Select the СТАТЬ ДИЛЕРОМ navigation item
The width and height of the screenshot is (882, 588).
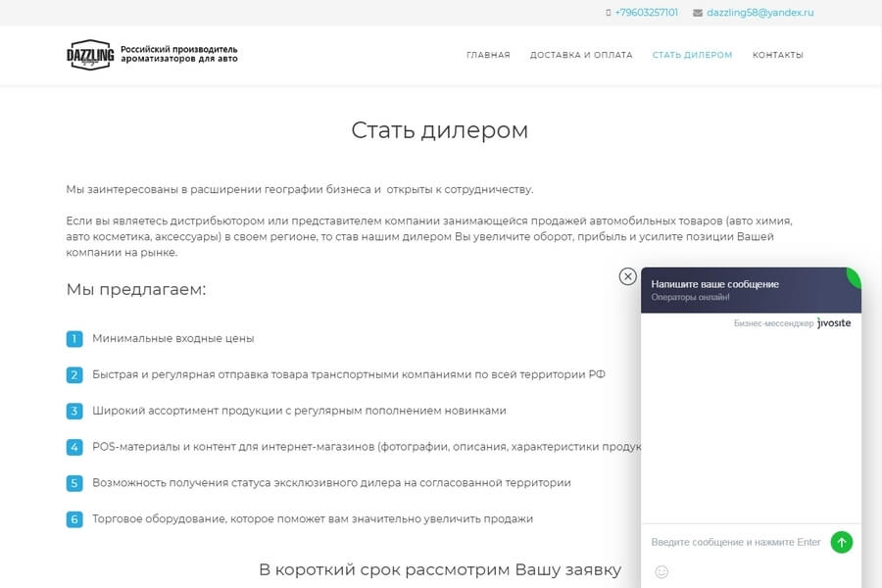(x=692, y=55)
